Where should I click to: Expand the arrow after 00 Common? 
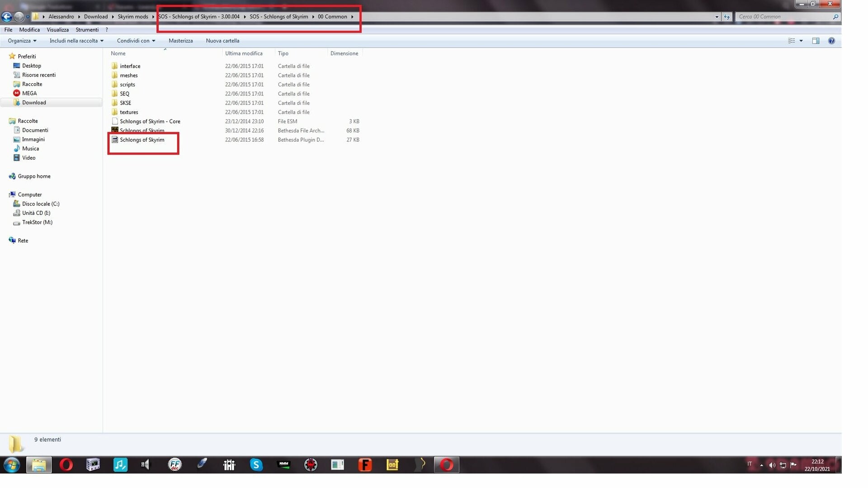[x=352, y=17]
